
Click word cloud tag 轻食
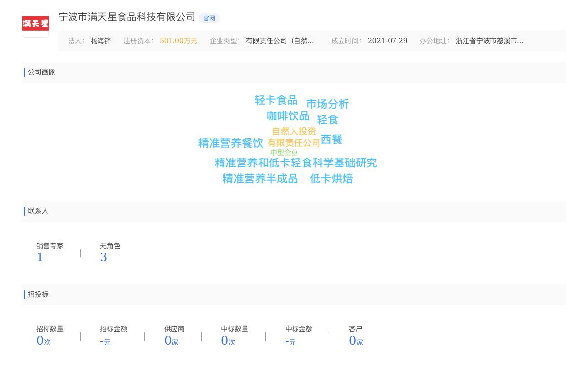coord(327,120)
